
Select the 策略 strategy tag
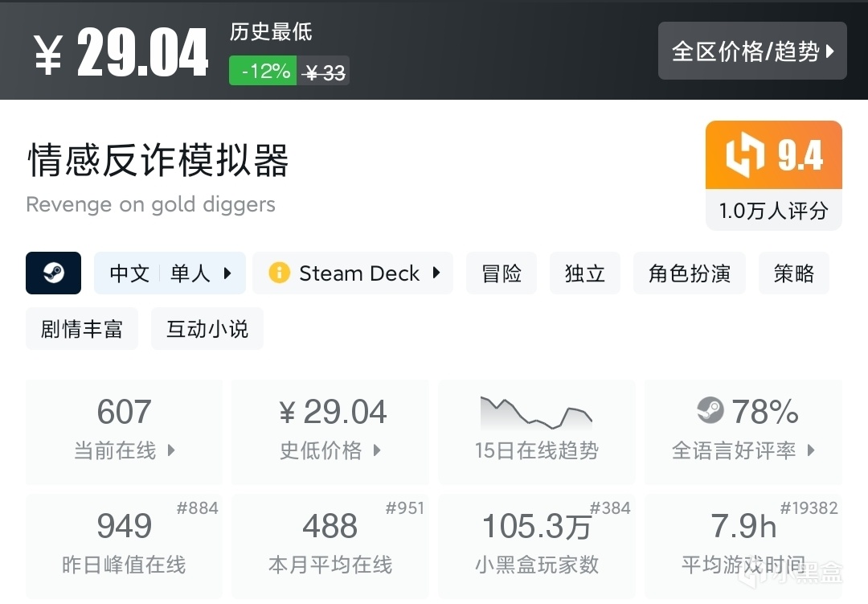[794, 273]
